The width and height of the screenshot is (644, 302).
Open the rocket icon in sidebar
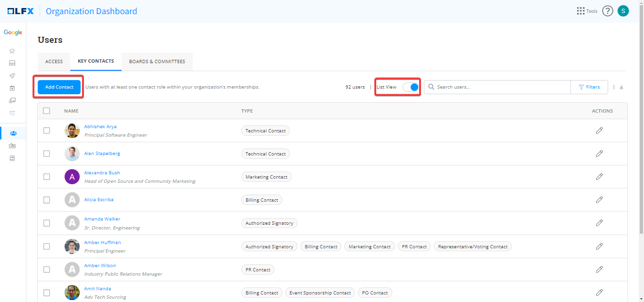[12, 75]
